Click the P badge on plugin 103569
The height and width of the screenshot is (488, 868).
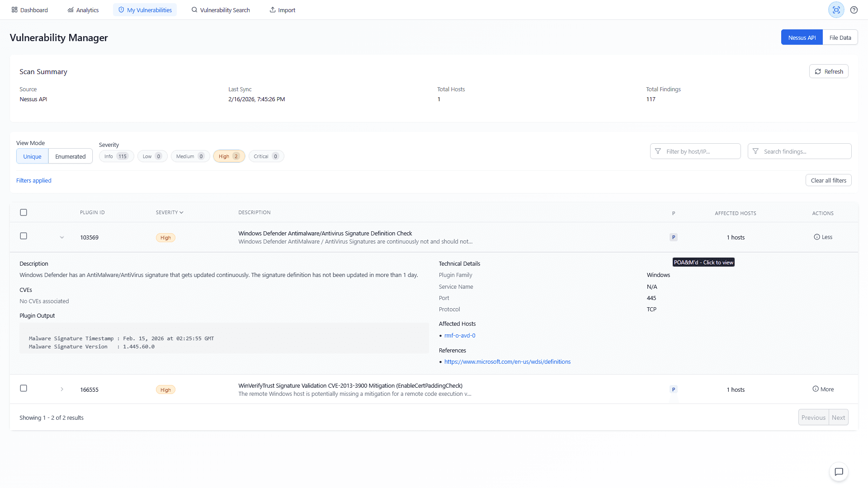[673, 237]
